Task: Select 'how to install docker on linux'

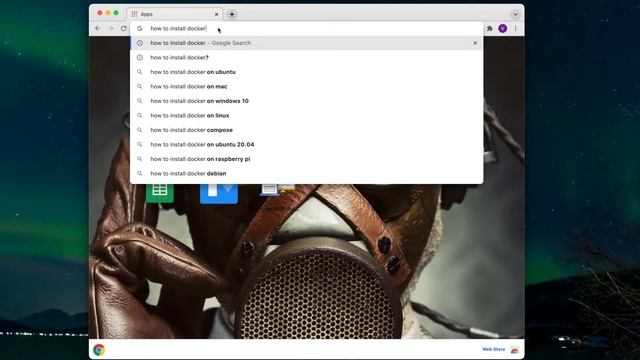Action: (x=307, y=116)
